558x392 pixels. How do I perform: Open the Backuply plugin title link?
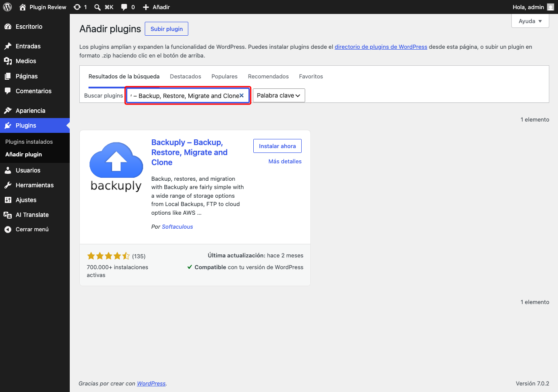(x=190, y=152)
